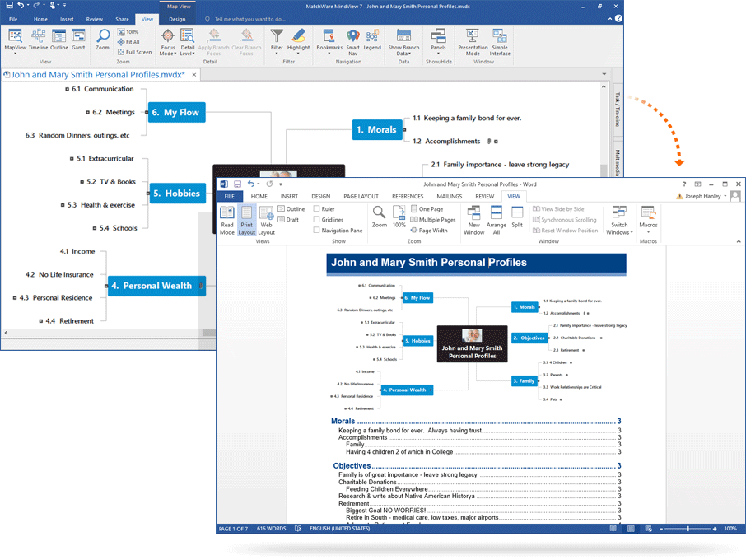Select the '5. Hobbies' branch in MindView
The image size is (746, 560).
point(178,194)
